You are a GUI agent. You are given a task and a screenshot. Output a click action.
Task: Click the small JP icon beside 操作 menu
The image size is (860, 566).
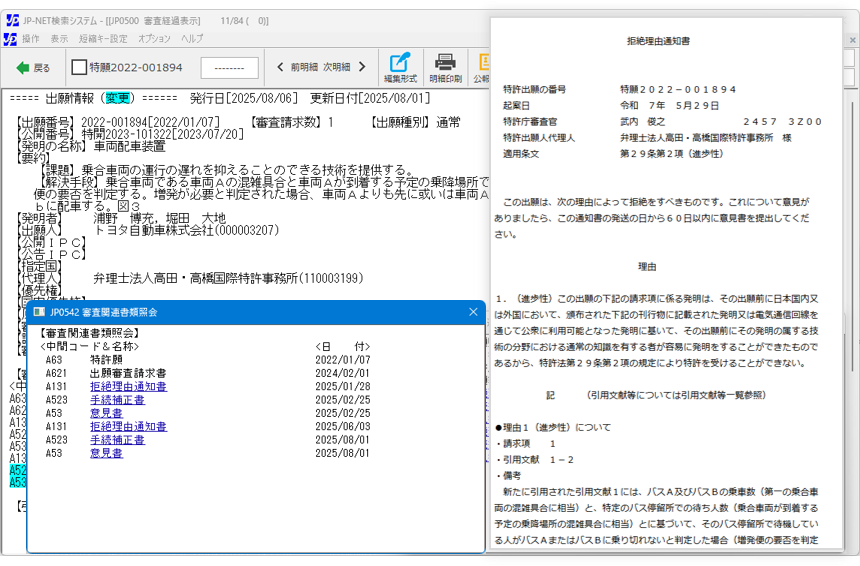point(10,39)
